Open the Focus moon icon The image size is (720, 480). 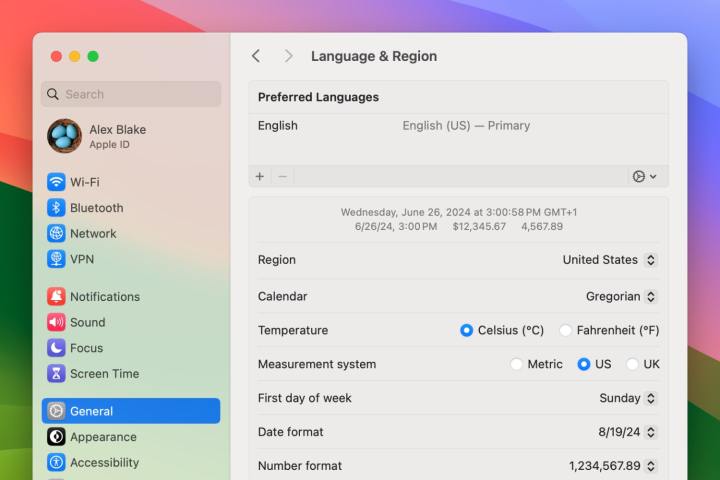[56, 348]
